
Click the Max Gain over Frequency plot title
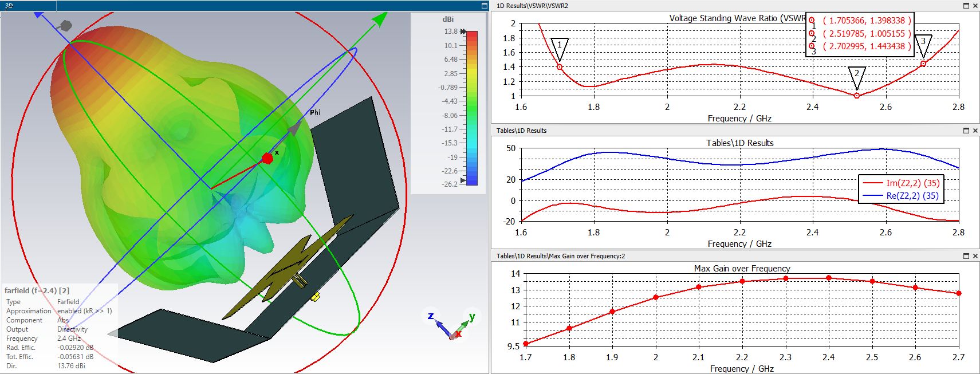tap(742, 269)
